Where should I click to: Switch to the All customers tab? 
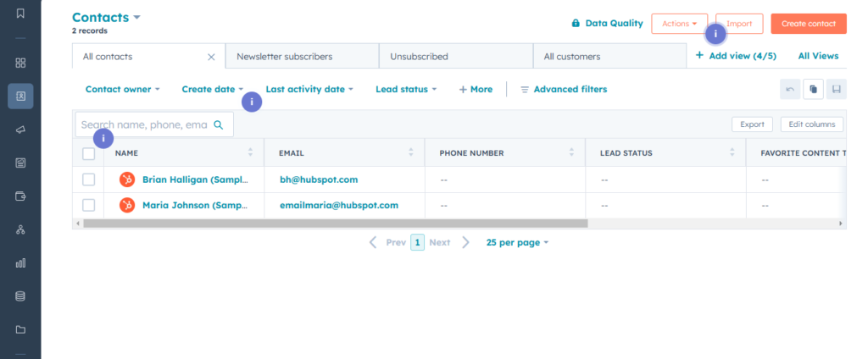click(609, 57)
